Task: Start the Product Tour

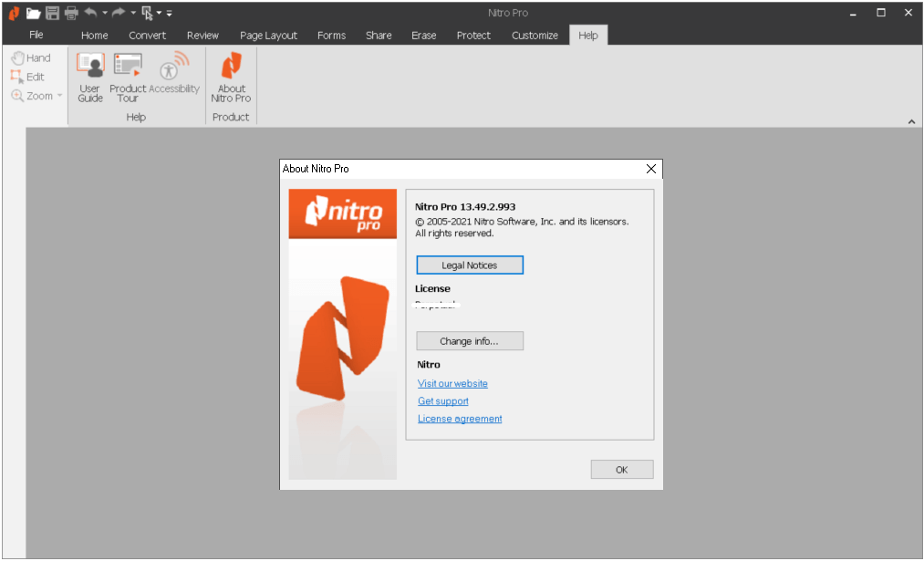Action: pyautogui.click(x=128, y=78)
